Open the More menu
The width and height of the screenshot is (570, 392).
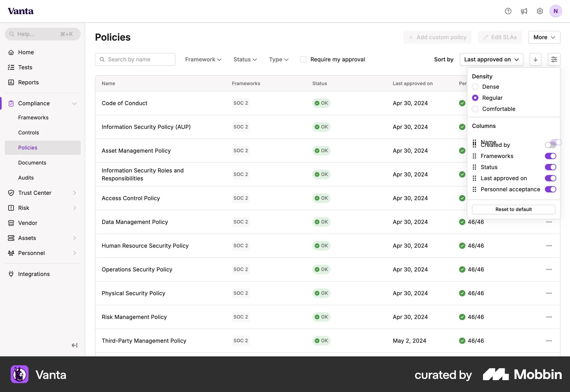click(544, 37)
